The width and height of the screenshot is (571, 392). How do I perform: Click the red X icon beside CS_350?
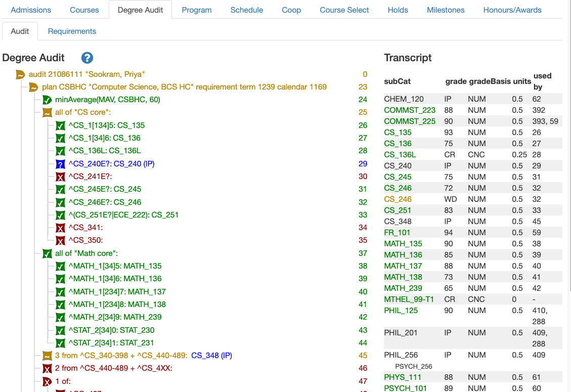(60, 240)
